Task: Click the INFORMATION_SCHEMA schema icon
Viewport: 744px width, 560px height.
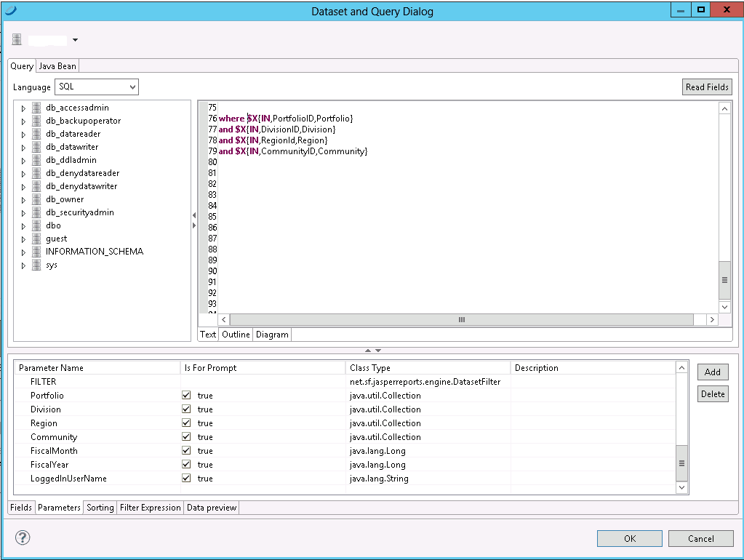Action: [x=36, y=252]
